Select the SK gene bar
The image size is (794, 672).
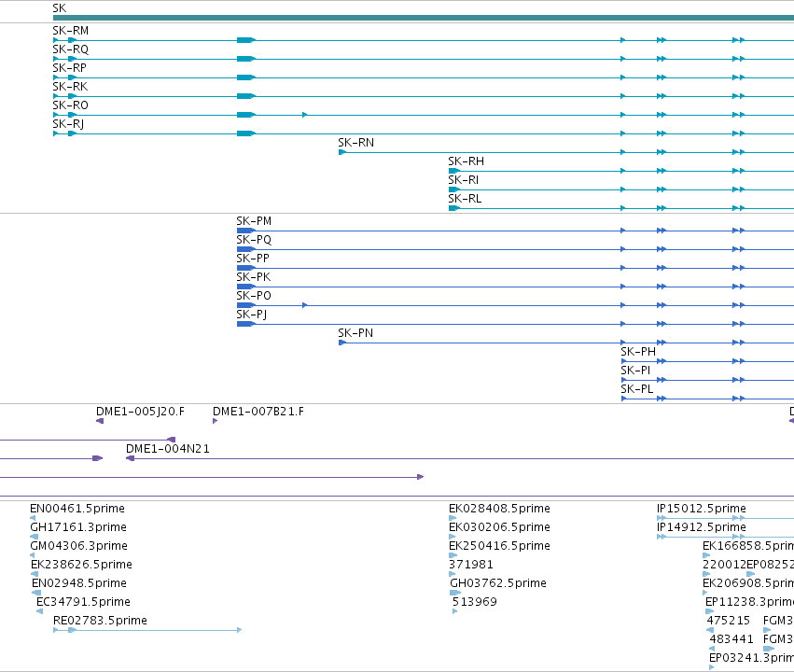pyautogui.click(x=424, y=18)
